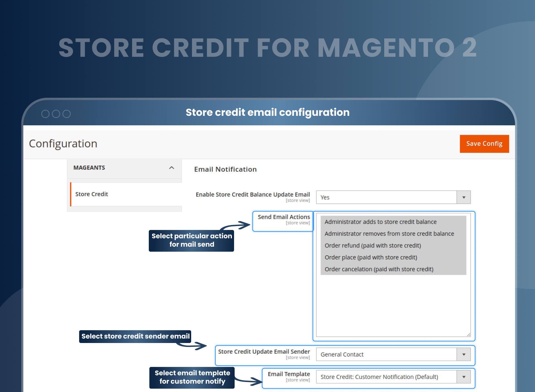The width and height of the screenshot is (535, 392).
Task: Click the Store Credit Update Email Sender label
Action: [x=264, y=352]
